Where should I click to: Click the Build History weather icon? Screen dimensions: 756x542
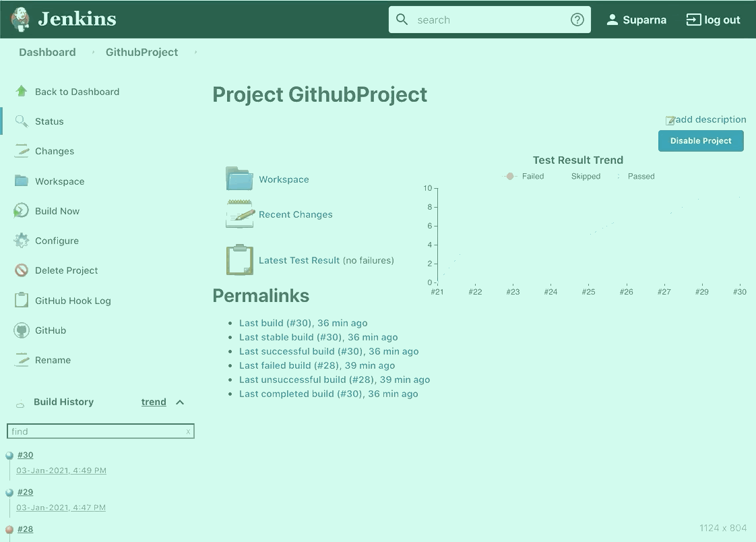20,404
